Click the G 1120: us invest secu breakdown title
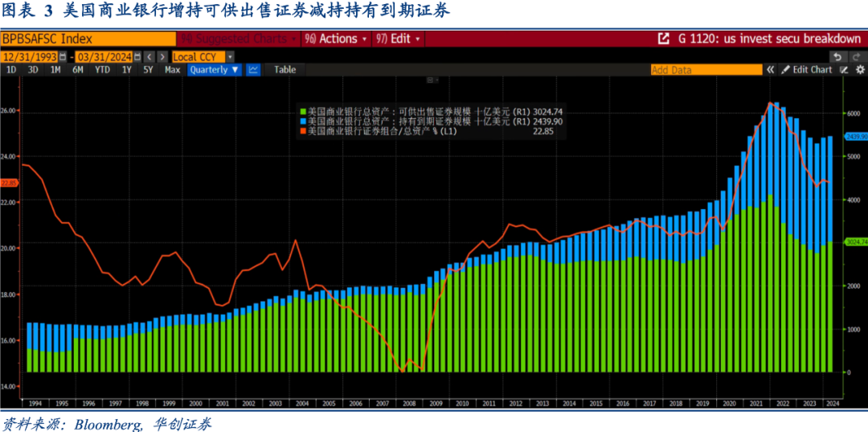This screenshot has height=432, width=868. coord(769,39)
